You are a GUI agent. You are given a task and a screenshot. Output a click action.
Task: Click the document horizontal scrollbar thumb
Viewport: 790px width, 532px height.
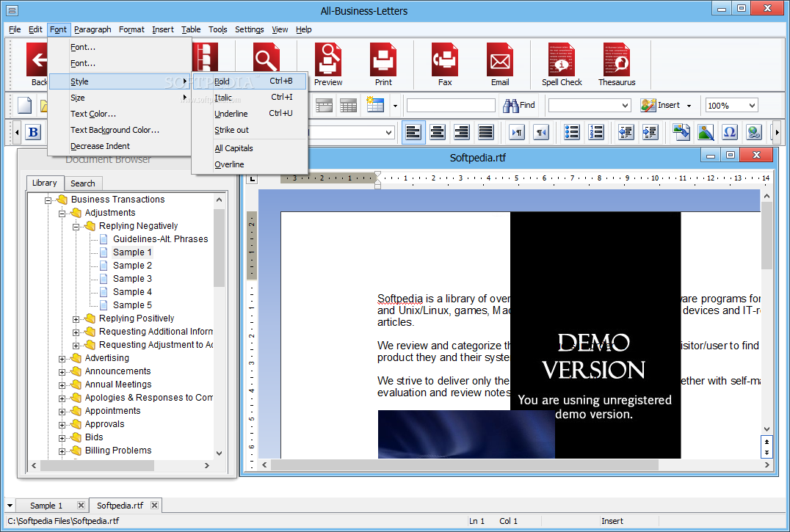(464, 465)
